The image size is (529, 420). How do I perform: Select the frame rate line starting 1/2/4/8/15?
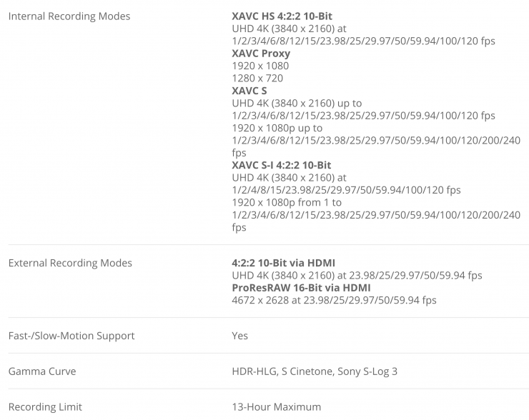point(346,190)
